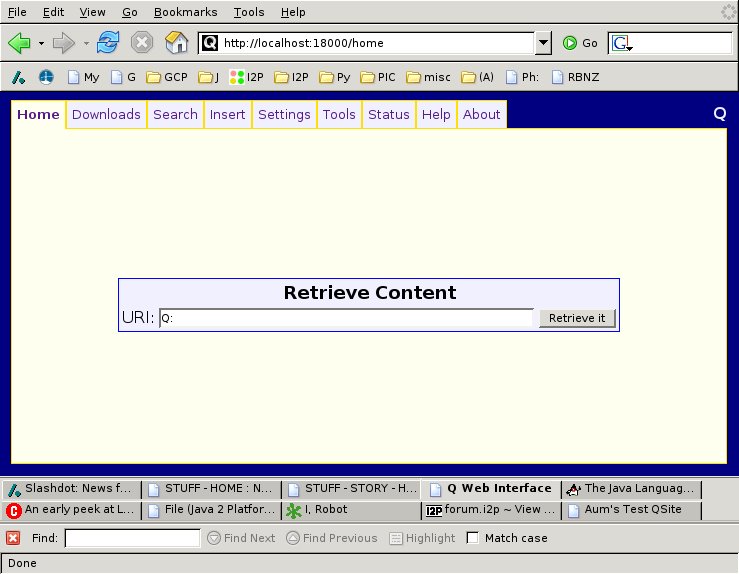Click the green Back arrow button
The width and height of the screenshot is (739, 574).
coord(19,43)
